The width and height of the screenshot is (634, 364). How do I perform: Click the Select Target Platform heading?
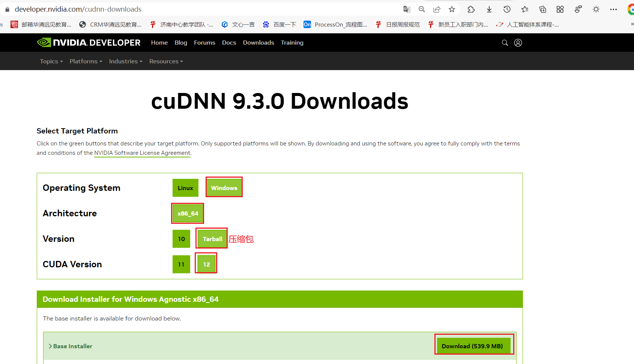click(x=77, y=131)
